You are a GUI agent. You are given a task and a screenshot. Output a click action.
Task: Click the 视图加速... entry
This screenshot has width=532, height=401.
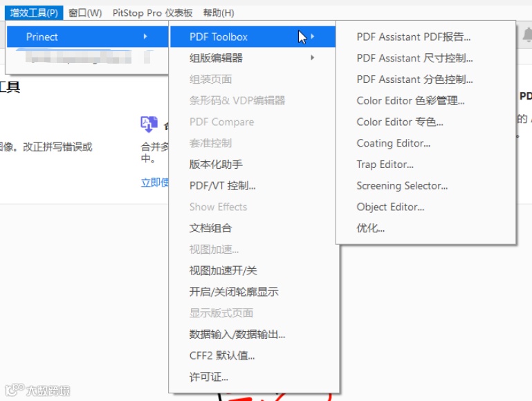[253, 250]
